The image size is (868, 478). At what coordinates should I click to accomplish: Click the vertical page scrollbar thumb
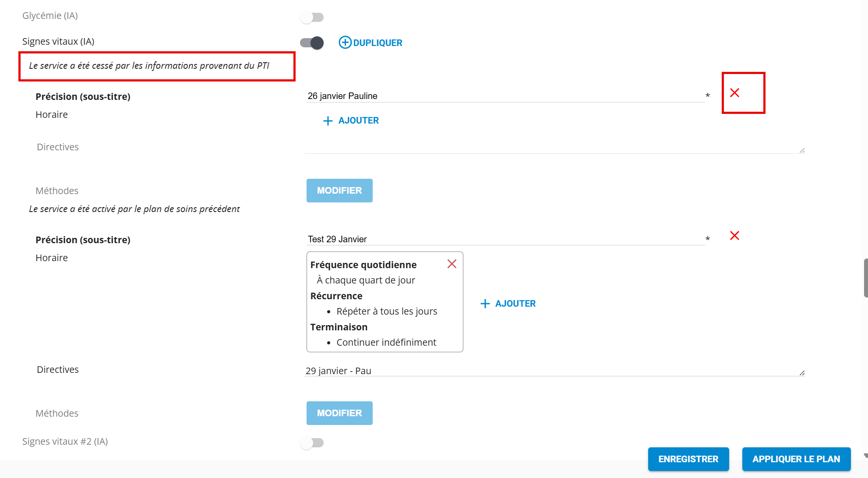[865, 278]
